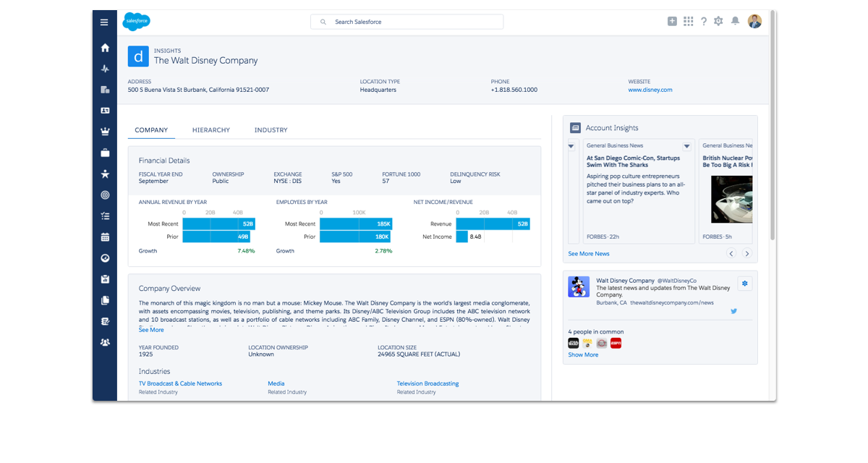Open the hamburger navigation menu
Image resolution: width=868 pixels, height=463 pixels.
[105, 22]
